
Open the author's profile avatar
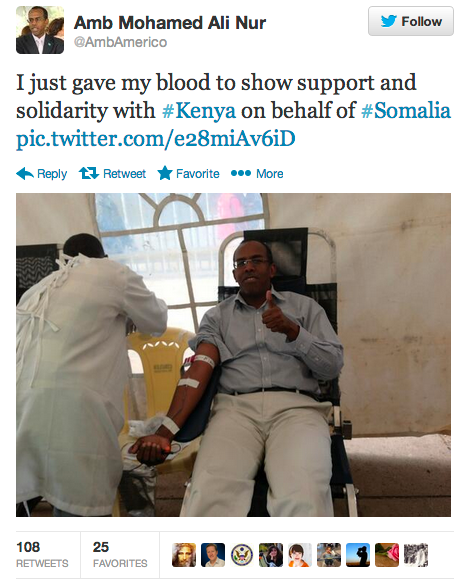(40, 30)
